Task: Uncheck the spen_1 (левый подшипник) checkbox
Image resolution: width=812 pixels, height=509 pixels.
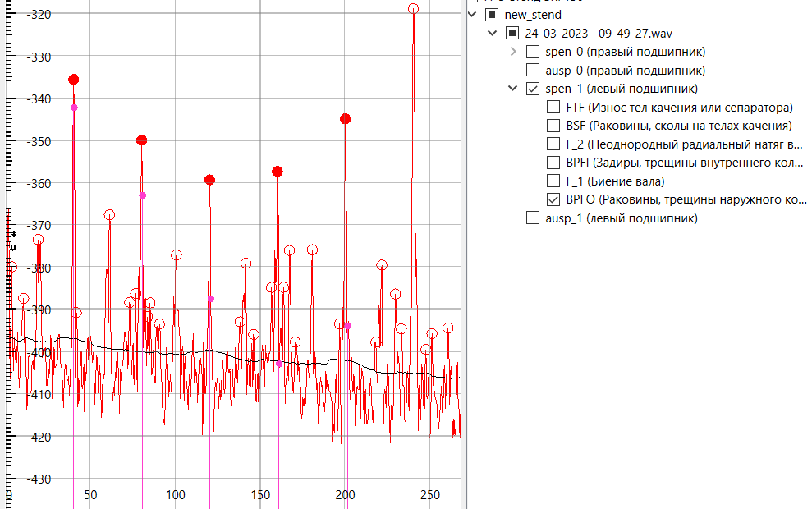Action: click(533, 89)
